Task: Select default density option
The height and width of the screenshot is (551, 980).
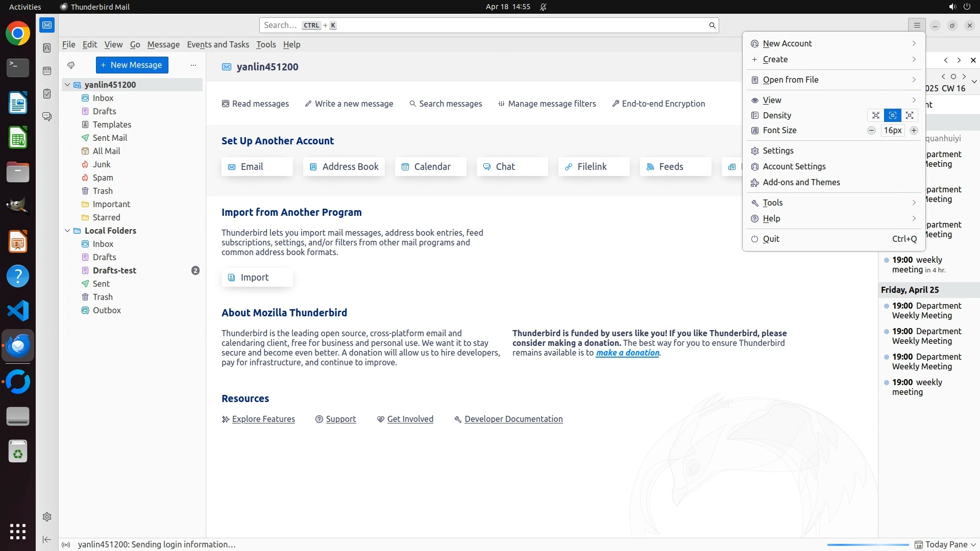Action: 893,115
